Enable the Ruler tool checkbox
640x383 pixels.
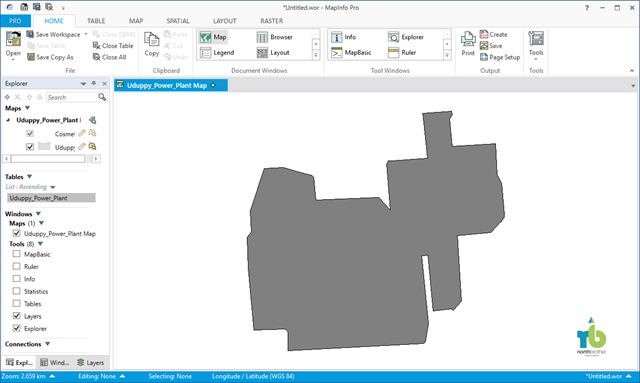pyautogui.click(x=16, y=266)
